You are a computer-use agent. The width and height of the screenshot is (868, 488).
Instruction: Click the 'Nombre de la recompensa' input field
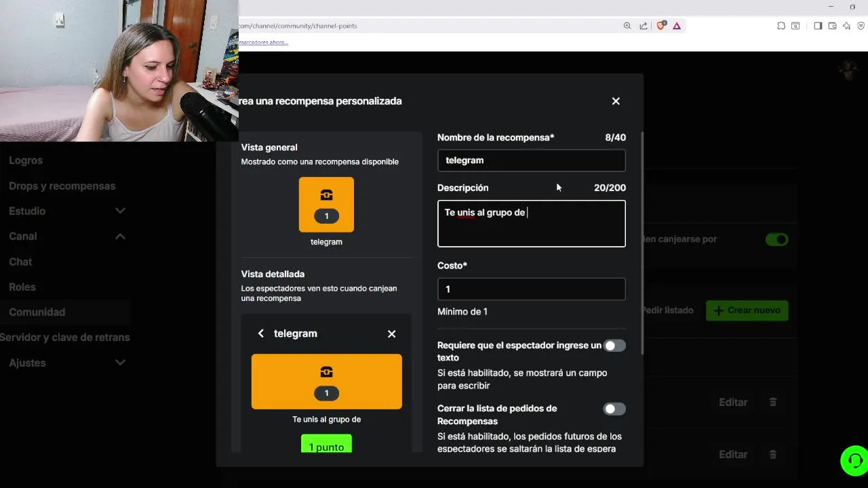531,161
